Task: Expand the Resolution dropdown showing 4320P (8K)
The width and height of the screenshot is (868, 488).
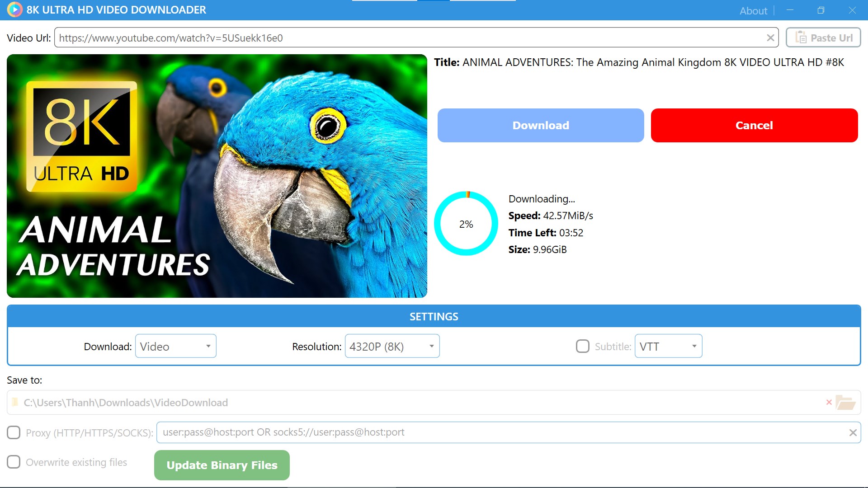Action: click(392, 346)
